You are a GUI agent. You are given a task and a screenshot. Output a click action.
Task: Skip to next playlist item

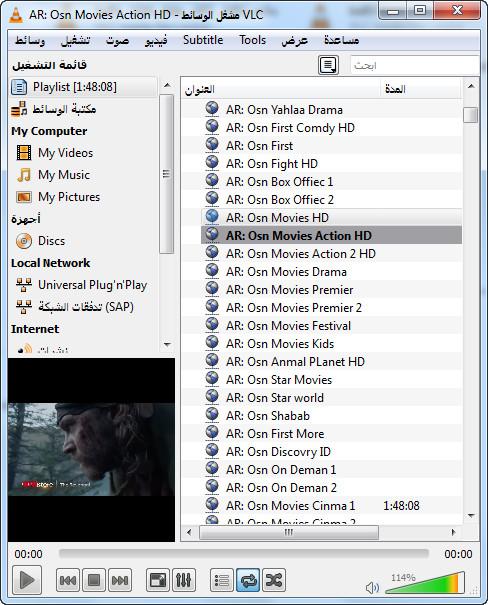tap(120, 580)
